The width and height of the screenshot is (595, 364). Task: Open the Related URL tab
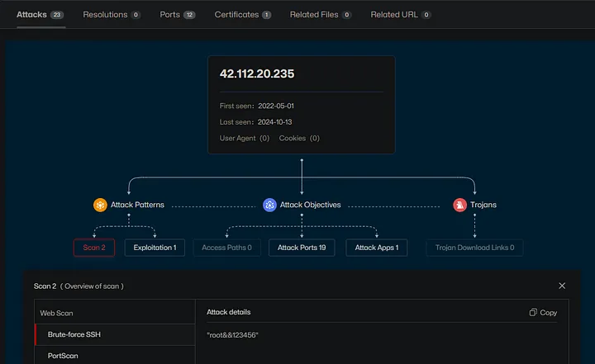(x=401, y=15)
